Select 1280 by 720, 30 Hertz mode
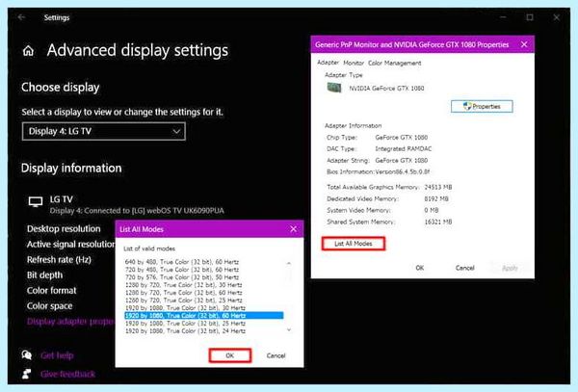The height and width of the screenshot is (392, 578). click(x=184, y=285)
